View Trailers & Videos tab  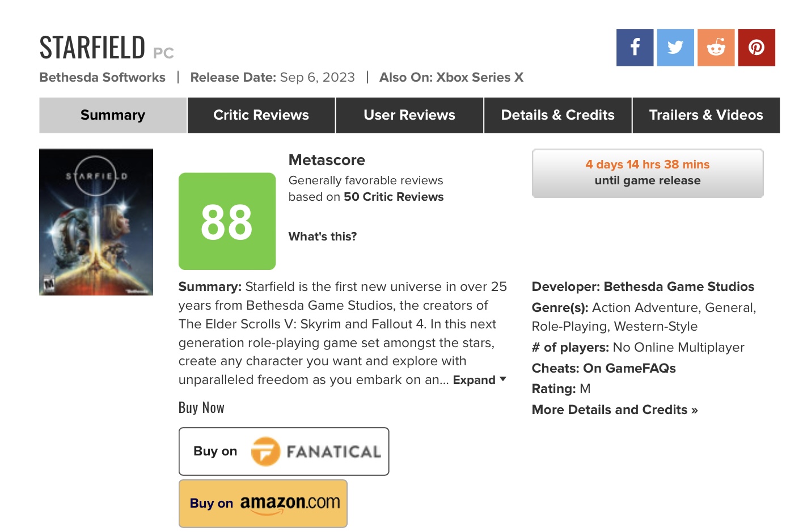(x=706, y=115)
